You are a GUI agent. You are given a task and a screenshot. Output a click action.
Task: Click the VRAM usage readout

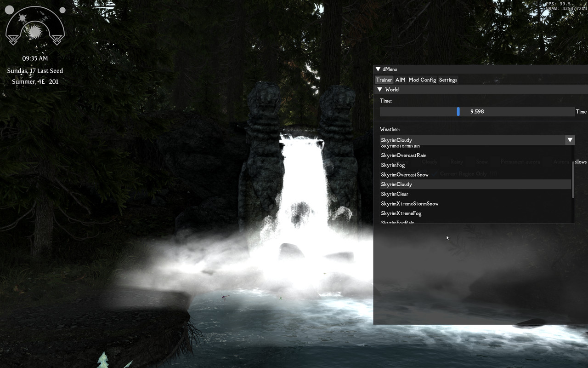[x=566, y=8]
